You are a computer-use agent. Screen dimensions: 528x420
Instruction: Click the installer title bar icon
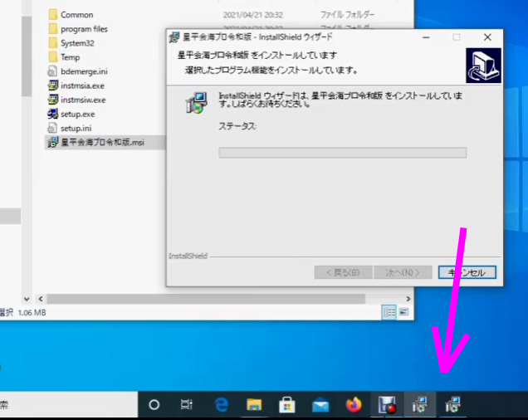174,37
